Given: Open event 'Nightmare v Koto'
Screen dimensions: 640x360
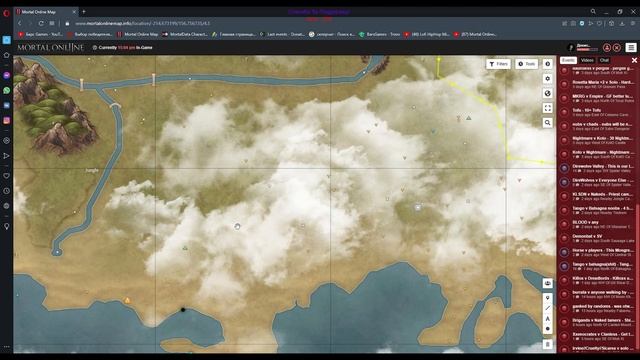Looking at the screenshot, I should tap(597, 140).
